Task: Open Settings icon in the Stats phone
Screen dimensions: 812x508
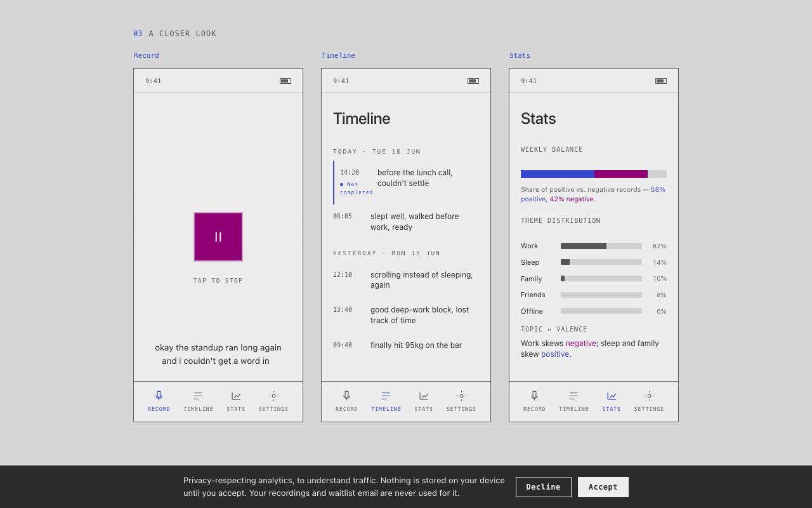Action: [x=649, y=396]
